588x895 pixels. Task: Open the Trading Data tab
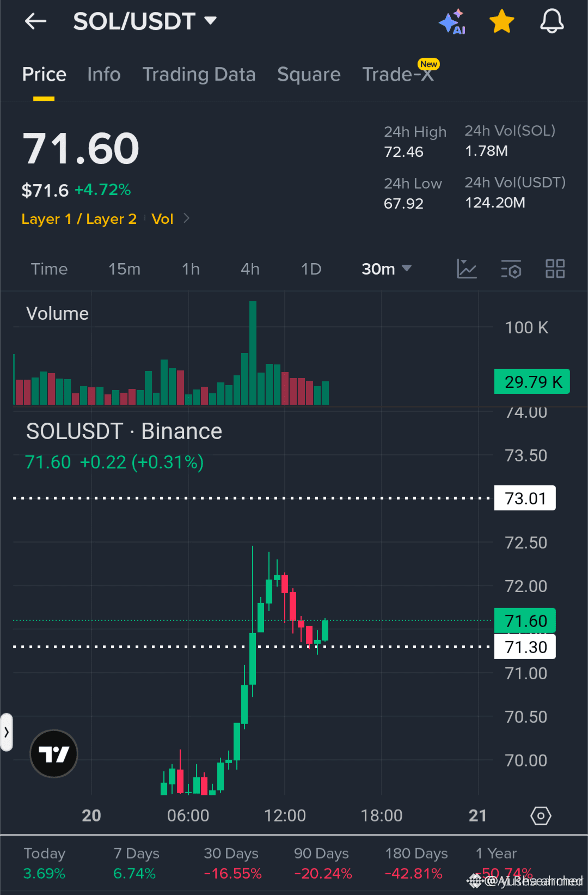(x=199, y=74)
